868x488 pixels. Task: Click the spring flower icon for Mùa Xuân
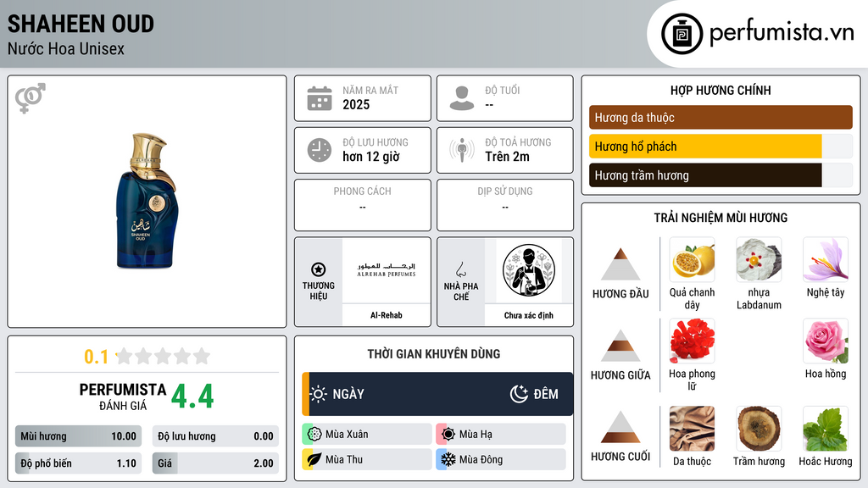[314, 435]
